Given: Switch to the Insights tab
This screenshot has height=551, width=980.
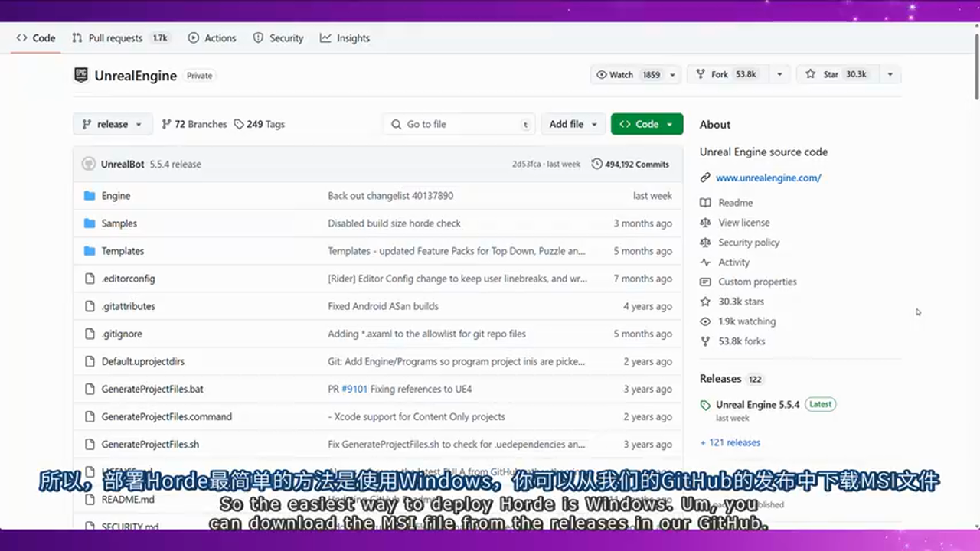Looking at the screenshot, I should pos(345,38).
